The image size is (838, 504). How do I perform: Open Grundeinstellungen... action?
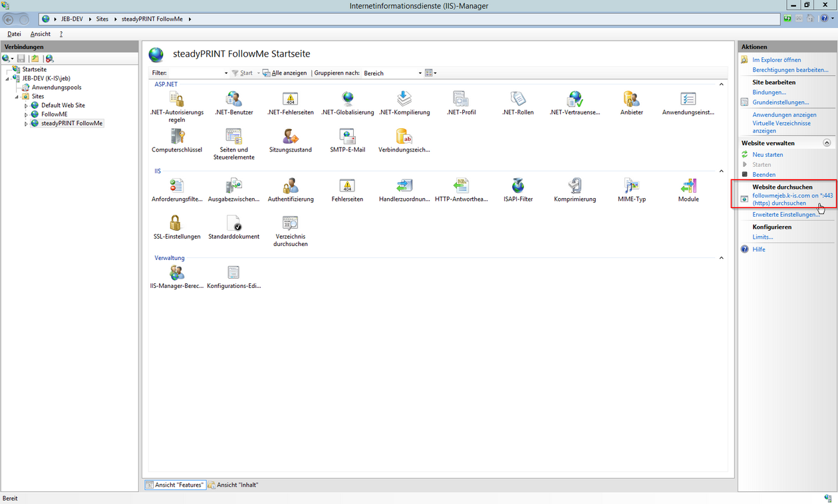pos(781,102)
